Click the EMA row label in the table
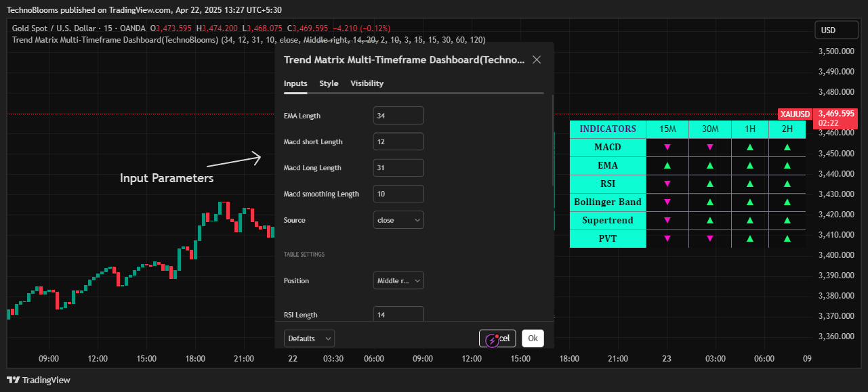The width and height of the screenshot is (868, 392). pyautogui.click(x=608, y=165)
